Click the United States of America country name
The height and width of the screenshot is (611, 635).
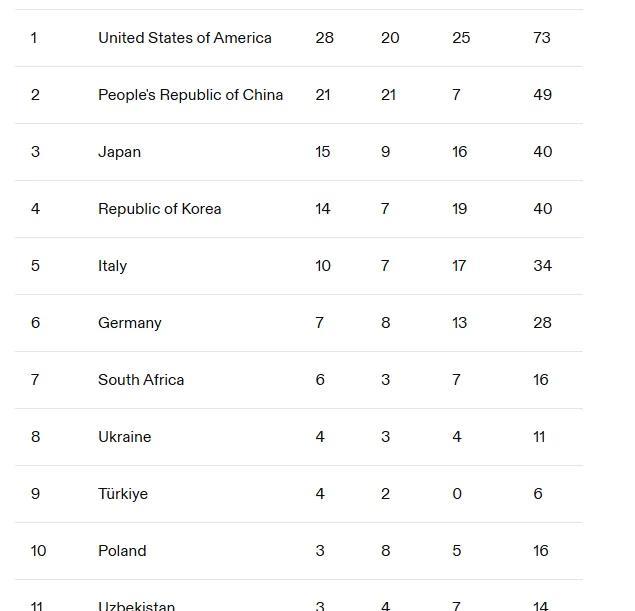click(x=184, y=38)
